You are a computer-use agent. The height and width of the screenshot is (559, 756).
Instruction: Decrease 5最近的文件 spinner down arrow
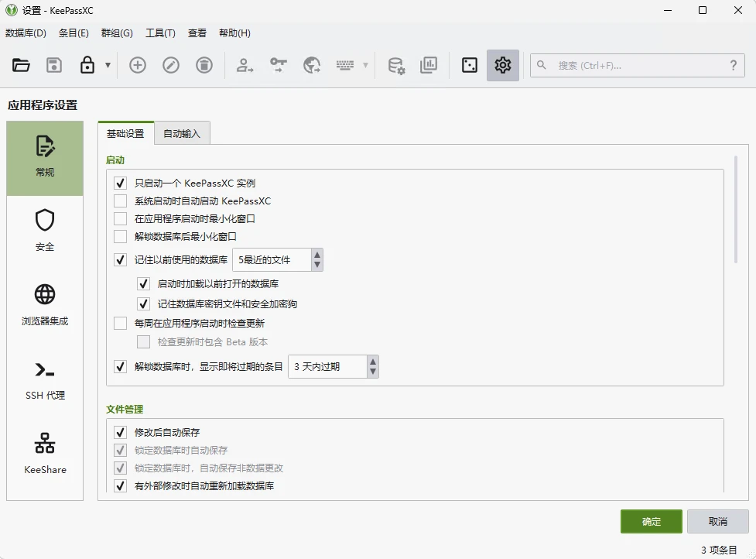pos(316,266)
